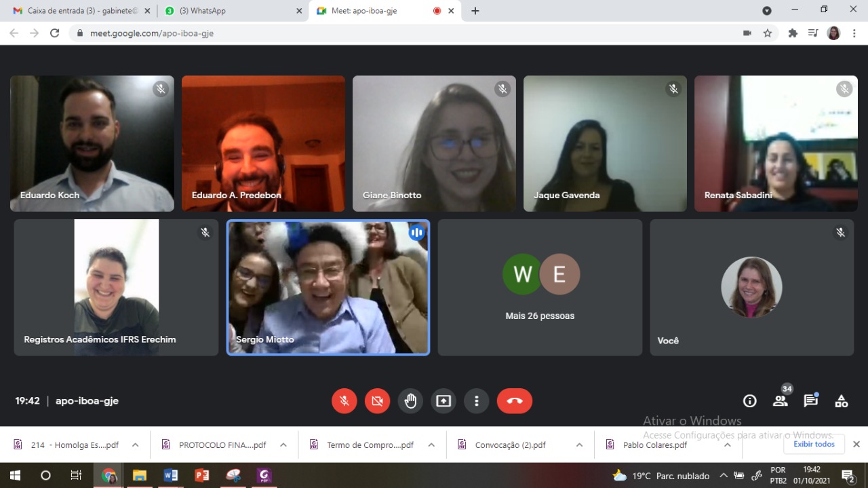The width and height of the screenshot is (868, 488).
Task: Show the participants list
Action: 780,401
